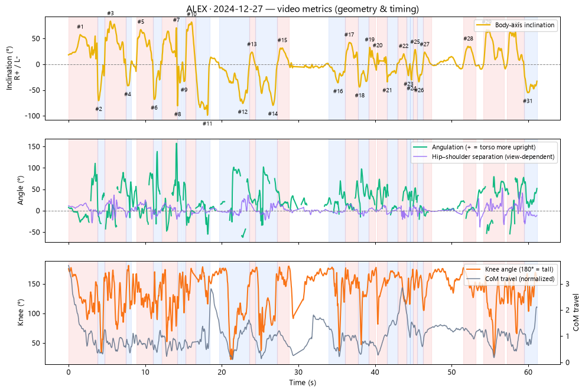Select trough annotation #26
Viewport: 585px width, 392px height.
point(419,90)
